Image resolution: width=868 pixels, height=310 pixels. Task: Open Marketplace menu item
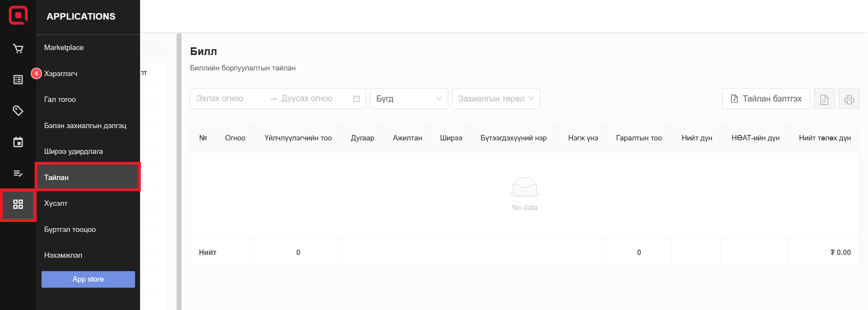tap(64, 48)
